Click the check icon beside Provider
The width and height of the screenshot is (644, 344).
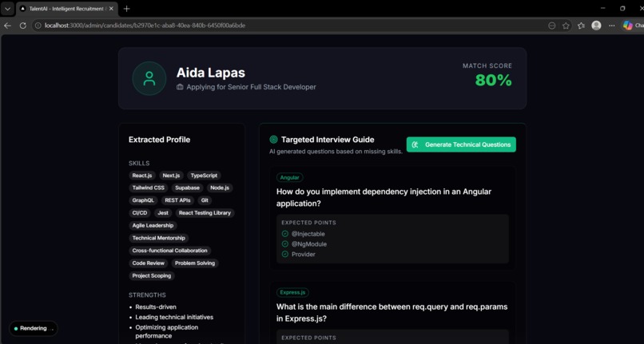point(285,254)
